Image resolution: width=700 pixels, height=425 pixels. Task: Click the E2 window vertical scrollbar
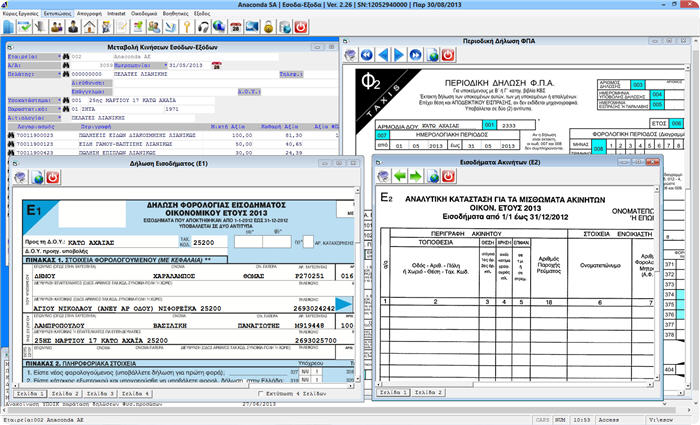click(657, 284)
